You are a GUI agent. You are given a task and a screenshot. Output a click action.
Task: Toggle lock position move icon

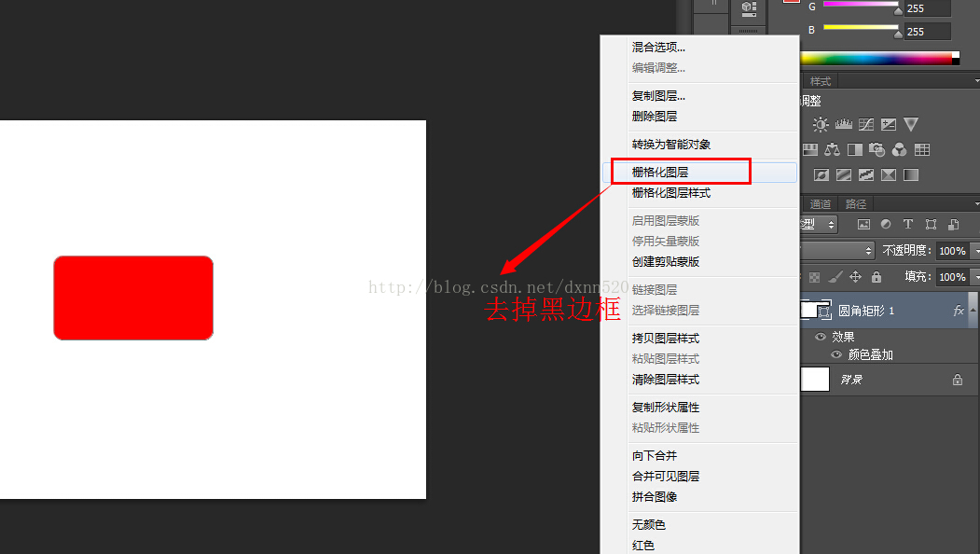[x=856, y=276]
